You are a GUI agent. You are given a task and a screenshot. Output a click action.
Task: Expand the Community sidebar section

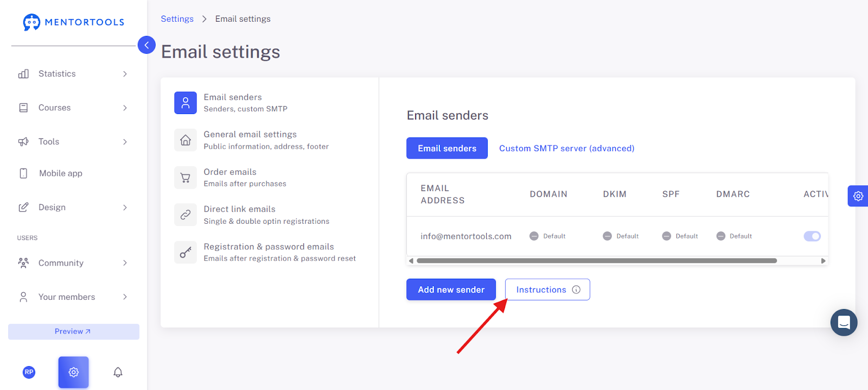[x=73, y=263]
